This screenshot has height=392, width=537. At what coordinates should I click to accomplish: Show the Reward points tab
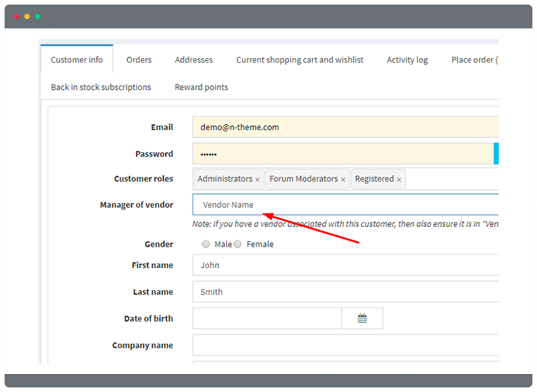click(201, 87)
